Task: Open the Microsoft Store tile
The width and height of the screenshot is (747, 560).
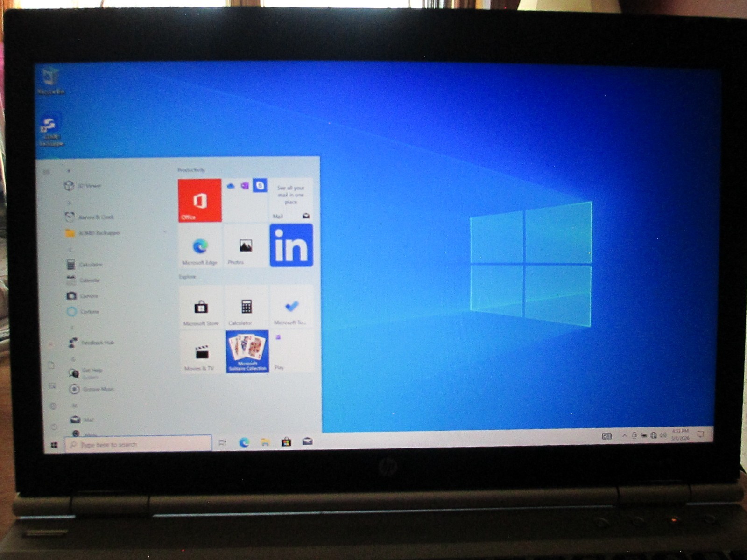Action: pos(201,307)
